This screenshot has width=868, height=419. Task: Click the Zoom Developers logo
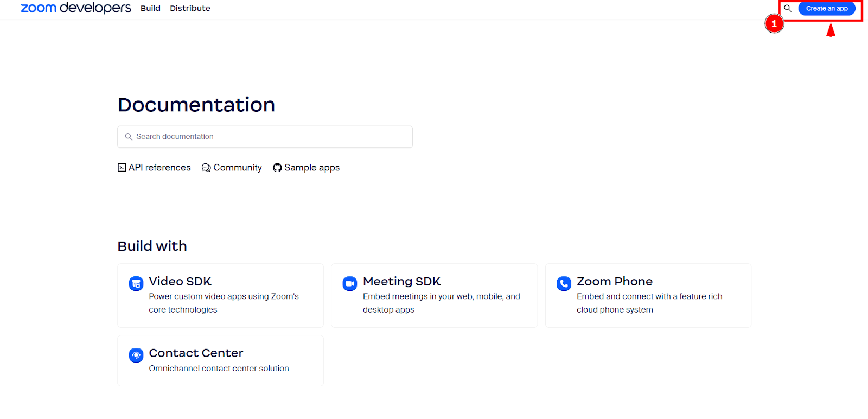(76, 8)
